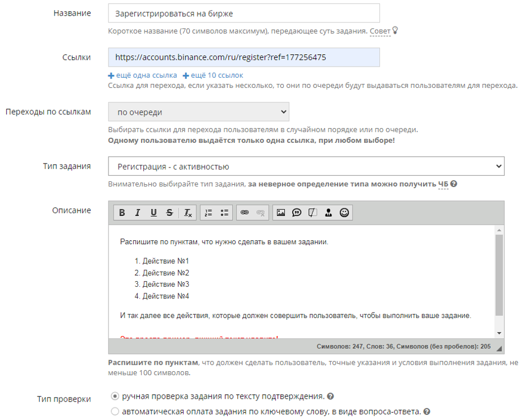Click the description editor scrollbar down arrow

499,333
